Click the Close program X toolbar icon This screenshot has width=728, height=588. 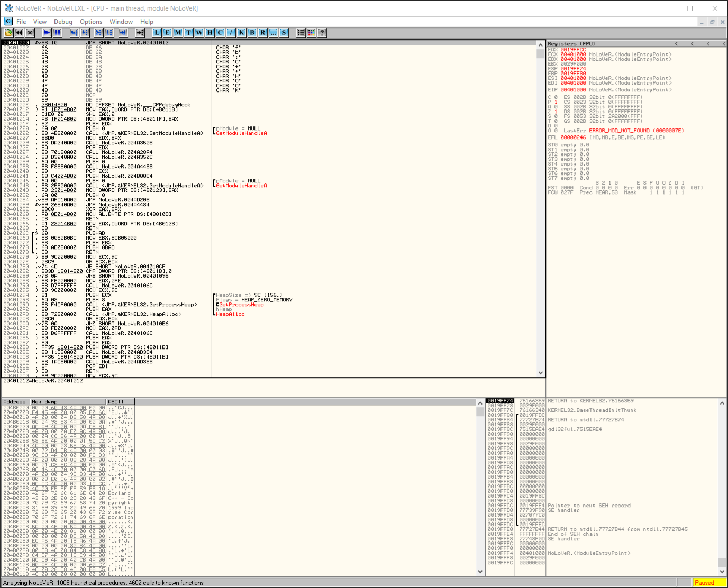click(x=30, y=32)
